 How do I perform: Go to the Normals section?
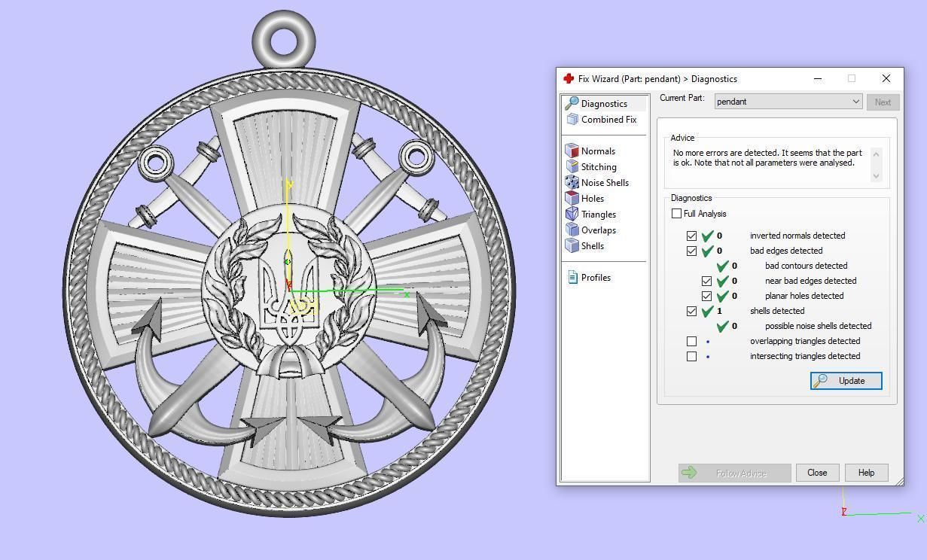[x=598, y=151]
